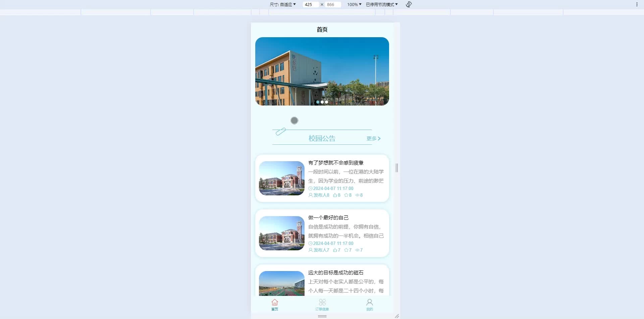The height and width of the screenshot is (319, 644).
Task: Click star favorite icon on 有了梦想就不会感到疲惫 card
Action: 346,195
